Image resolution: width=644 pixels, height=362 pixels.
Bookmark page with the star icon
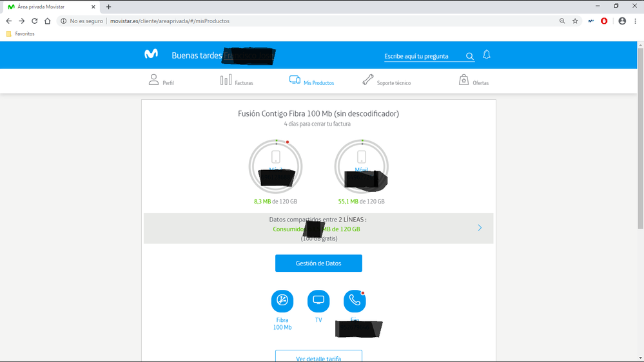(575, 21)
